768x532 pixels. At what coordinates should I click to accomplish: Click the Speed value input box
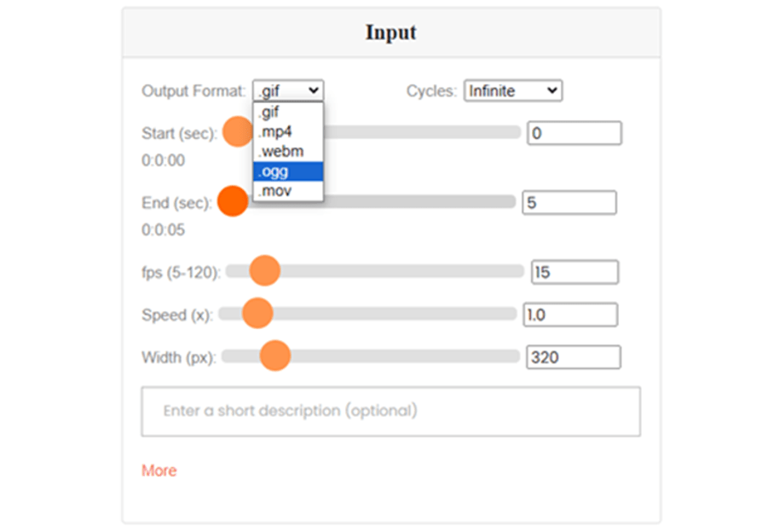point(569,315)
